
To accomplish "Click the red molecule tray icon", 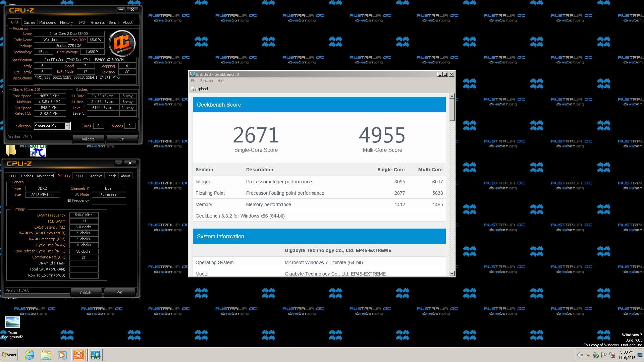I will (x=588, y=355).
